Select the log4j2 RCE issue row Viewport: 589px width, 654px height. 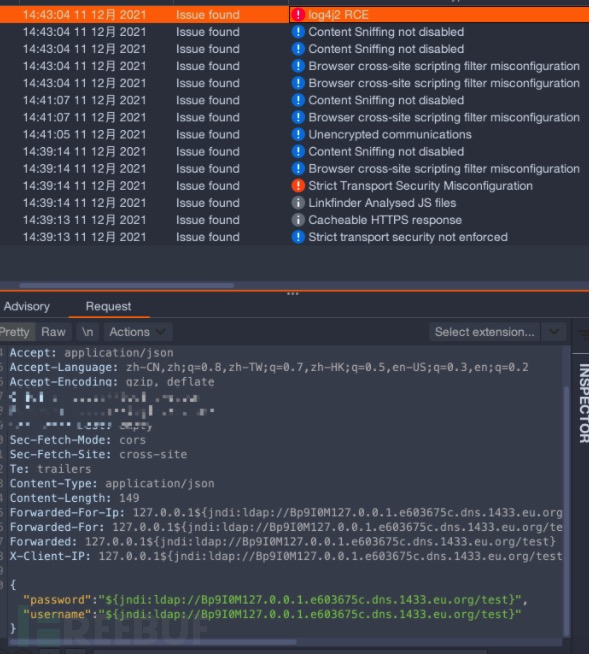[x=294, y=15]
